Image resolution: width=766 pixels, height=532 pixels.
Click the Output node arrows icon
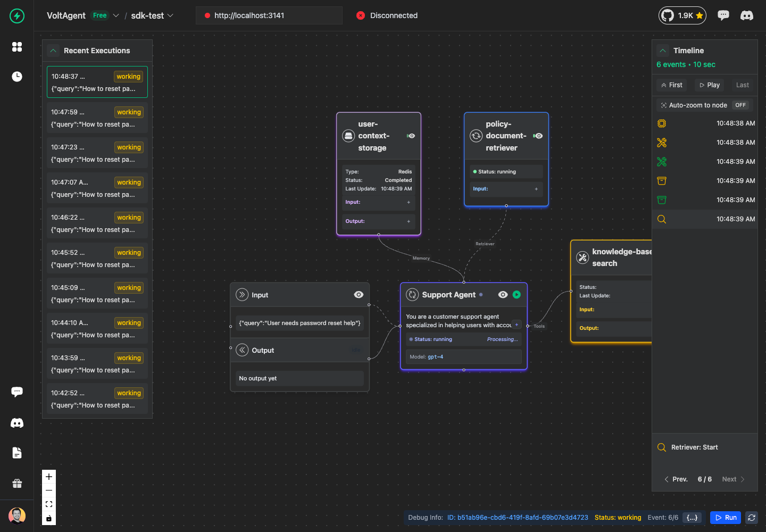[242, 350]
